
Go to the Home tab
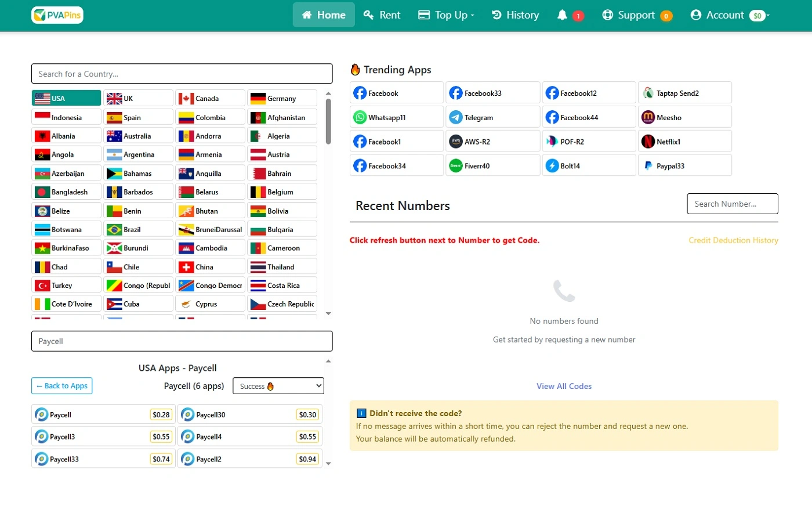point(324,15)
